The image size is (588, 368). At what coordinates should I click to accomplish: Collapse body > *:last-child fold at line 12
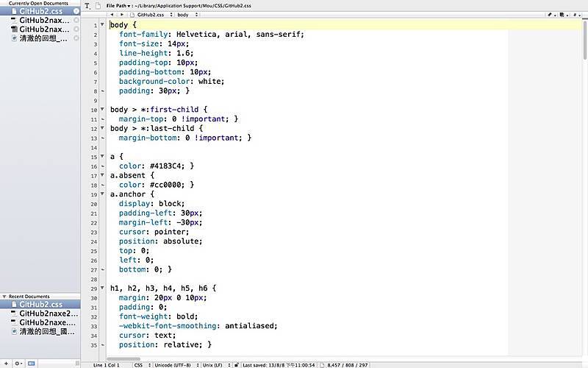pyautogui.click(x=102, y=128)
